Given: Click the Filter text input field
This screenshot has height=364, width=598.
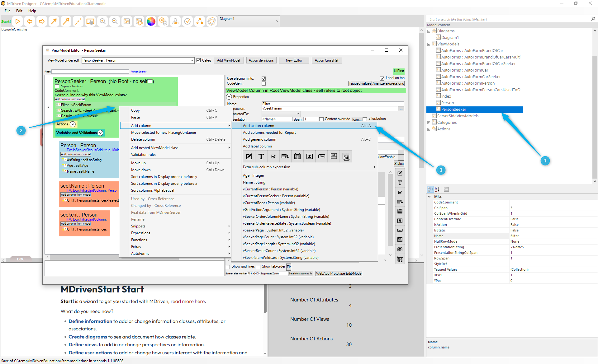Looking at the screenshot, I should 90,72.
